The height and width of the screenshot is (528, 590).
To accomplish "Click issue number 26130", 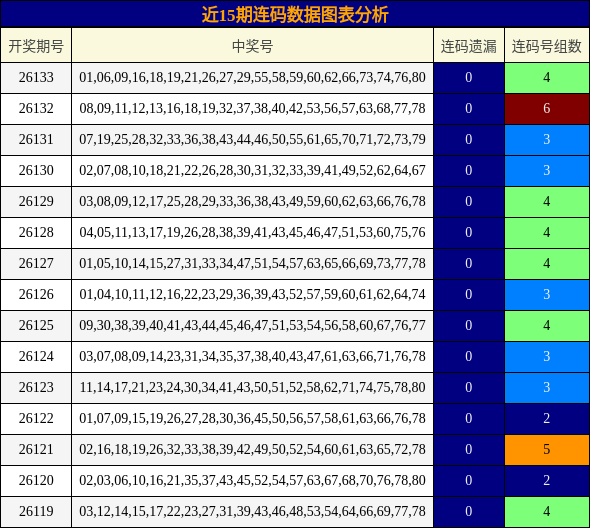I will click(36, 170).
